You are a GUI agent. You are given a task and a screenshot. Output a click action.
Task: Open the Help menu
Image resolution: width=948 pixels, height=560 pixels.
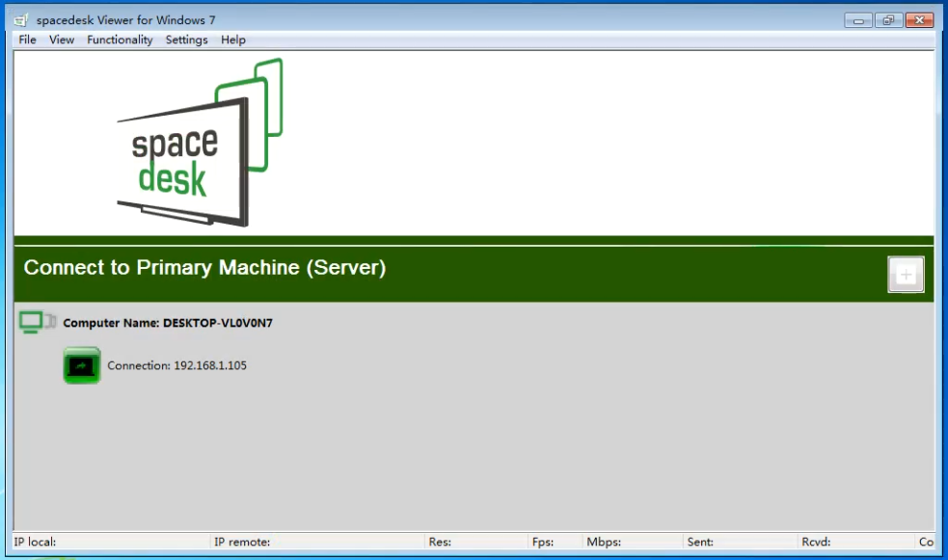[x=233, y=40]
